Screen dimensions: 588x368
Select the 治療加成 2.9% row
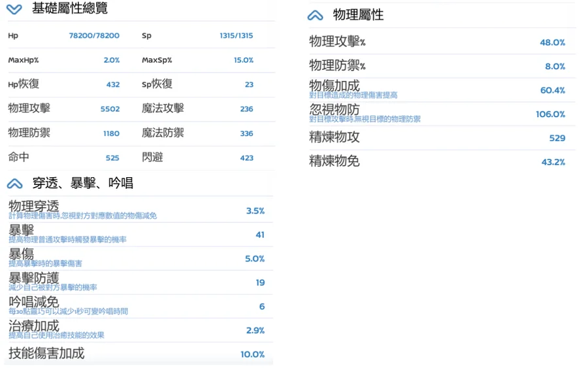[x=137, y=330]
